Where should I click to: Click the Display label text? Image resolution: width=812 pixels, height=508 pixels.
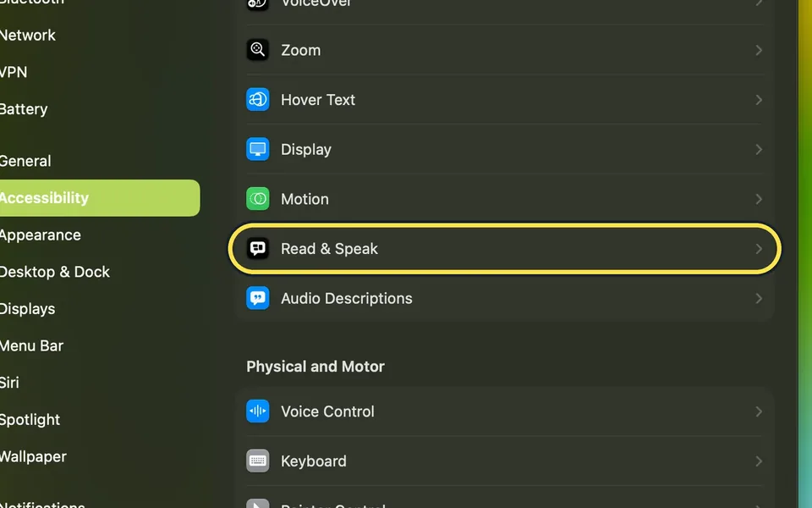tap(306, 150)
